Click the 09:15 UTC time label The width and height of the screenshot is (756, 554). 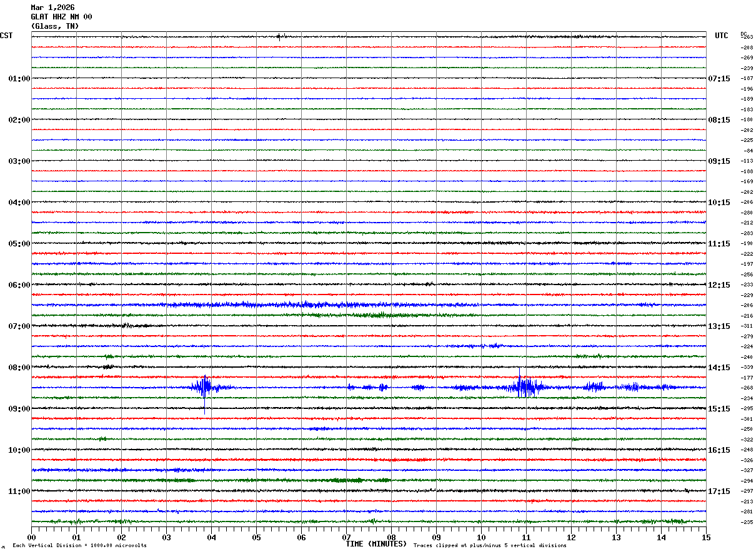719,161
